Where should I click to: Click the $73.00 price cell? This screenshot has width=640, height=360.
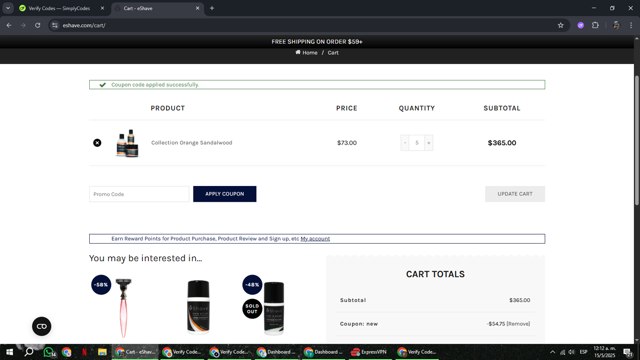tap(347, 142)
